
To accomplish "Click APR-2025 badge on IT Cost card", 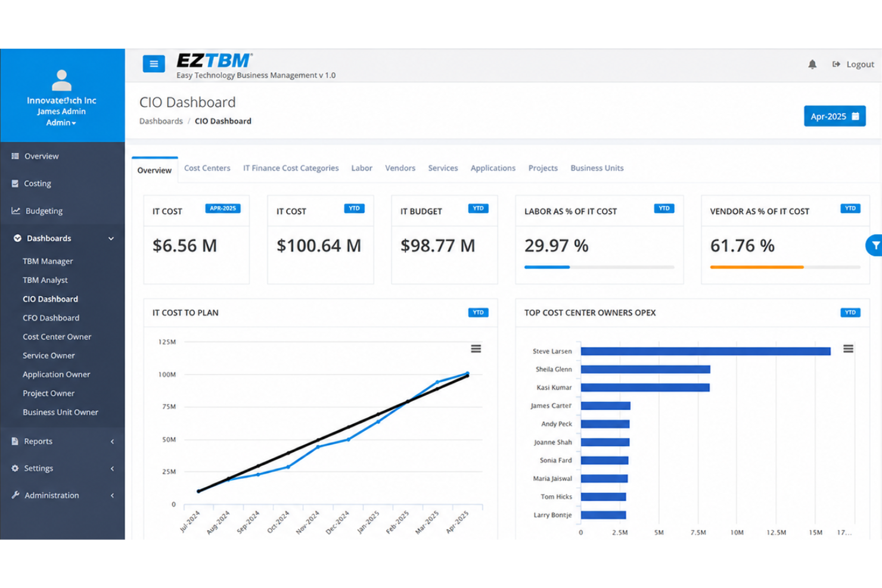I will click(x=223, y=209).
